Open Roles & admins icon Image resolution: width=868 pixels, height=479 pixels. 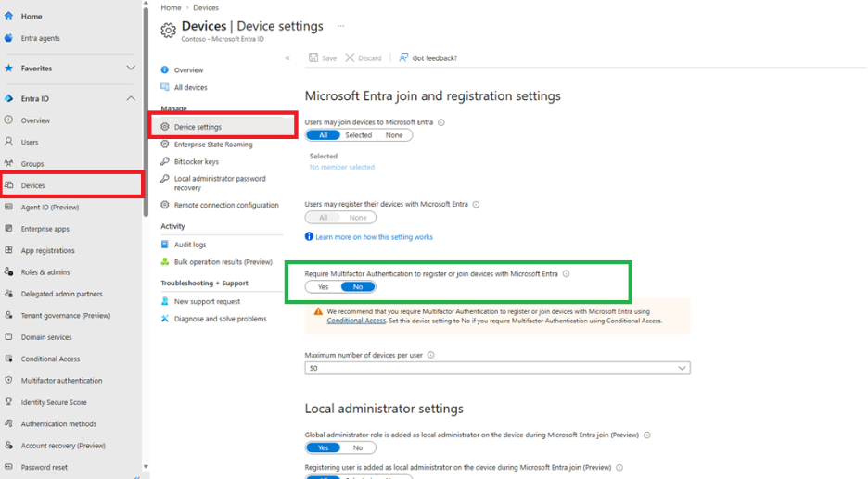(8, 271)
